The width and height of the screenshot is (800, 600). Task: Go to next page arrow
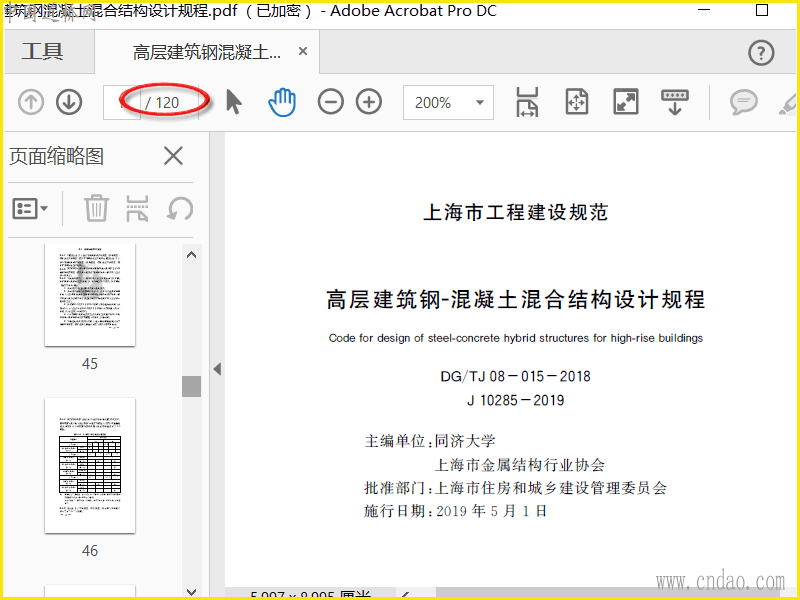69,102
